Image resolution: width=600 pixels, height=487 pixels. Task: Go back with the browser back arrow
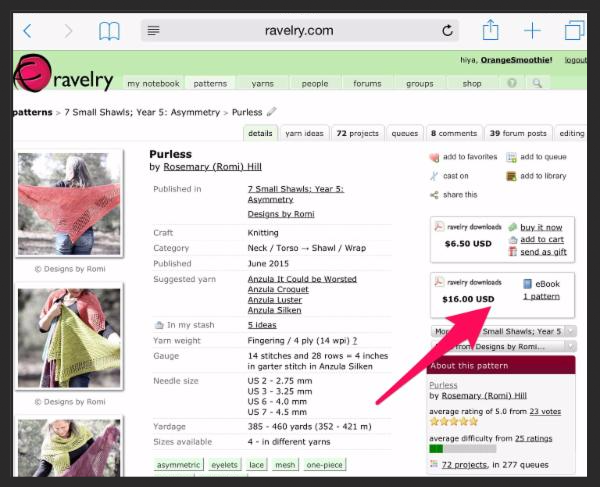click(27, 31)
